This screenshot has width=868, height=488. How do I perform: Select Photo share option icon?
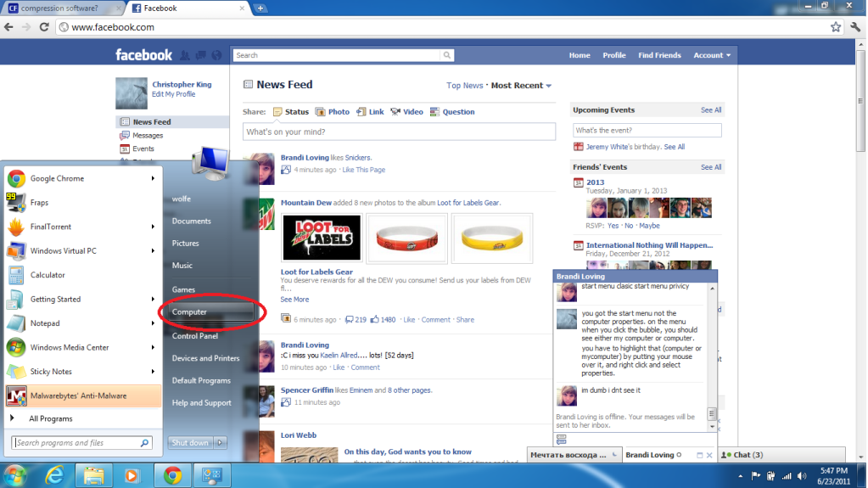pyautogui.click(x=321, y=112)
